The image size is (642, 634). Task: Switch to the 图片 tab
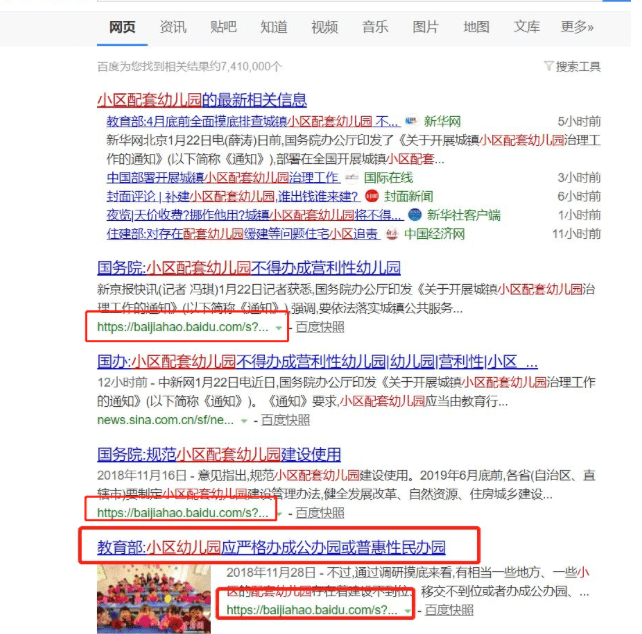[x=426, y=27]
